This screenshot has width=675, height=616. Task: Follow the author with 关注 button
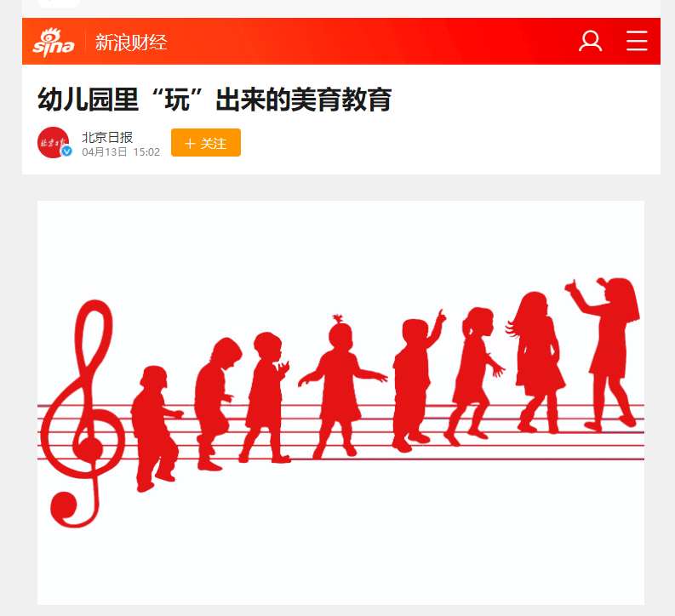click(x=206, y=142)
